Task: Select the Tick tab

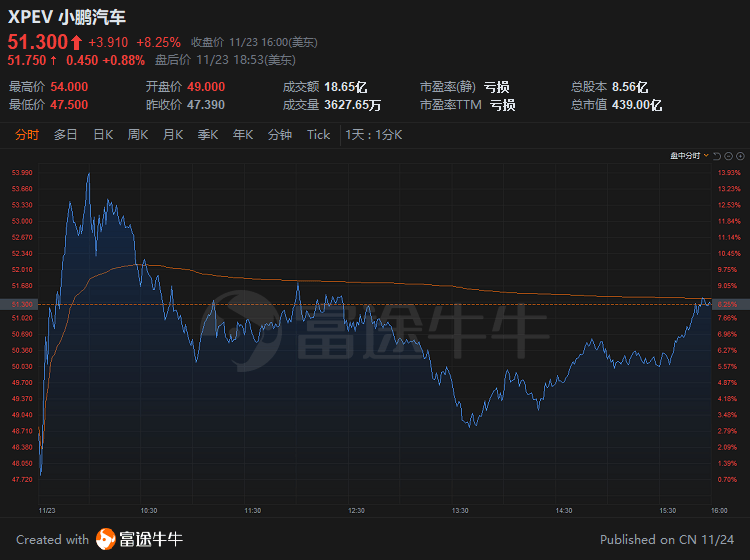Action: click(319, 135)
